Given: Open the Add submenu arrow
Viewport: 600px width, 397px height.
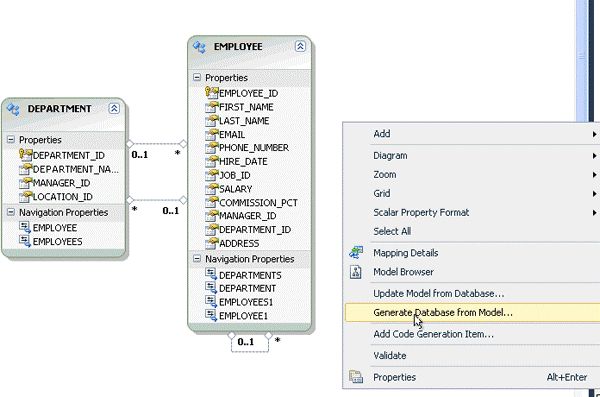Looking at the screenshot, I should point(594,134).
